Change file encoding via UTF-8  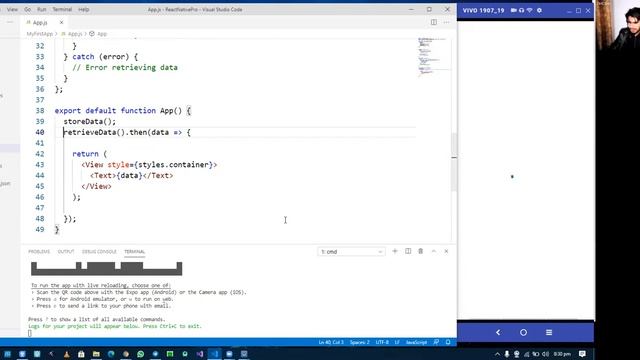coord(382,342)
